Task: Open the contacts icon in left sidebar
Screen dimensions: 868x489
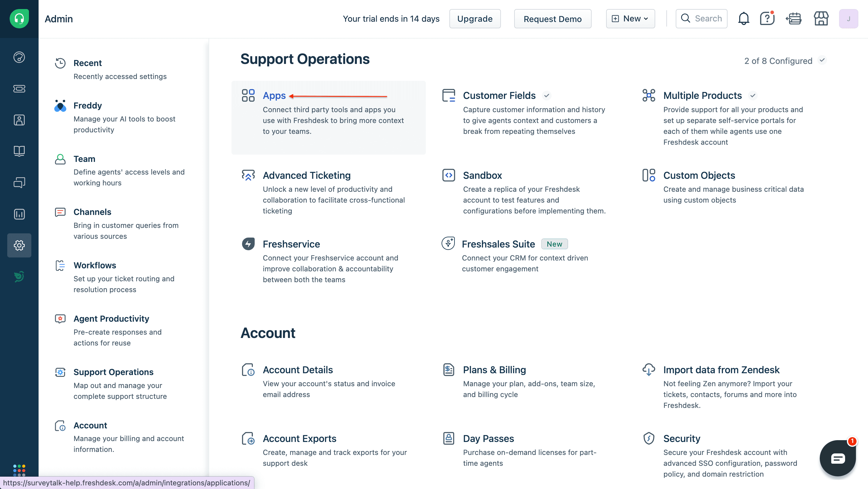Action: (19, 120)
